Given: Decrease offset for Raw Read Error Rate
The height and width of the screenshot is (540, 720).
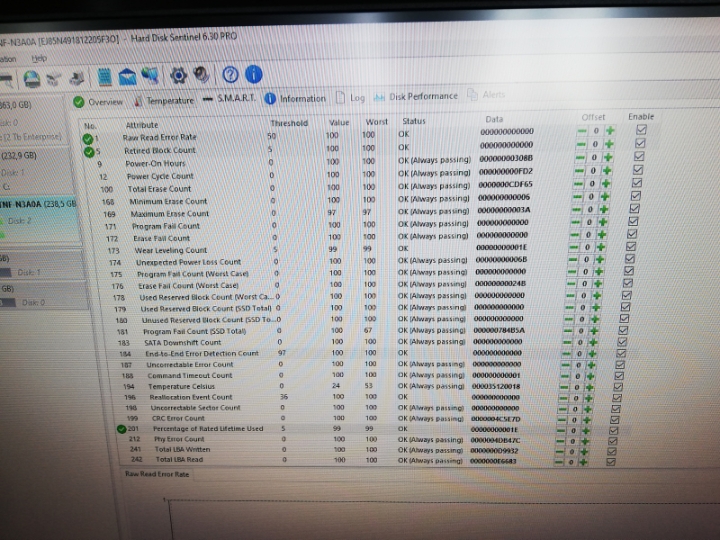Looking at the screenshot, I should coord(582,131).
